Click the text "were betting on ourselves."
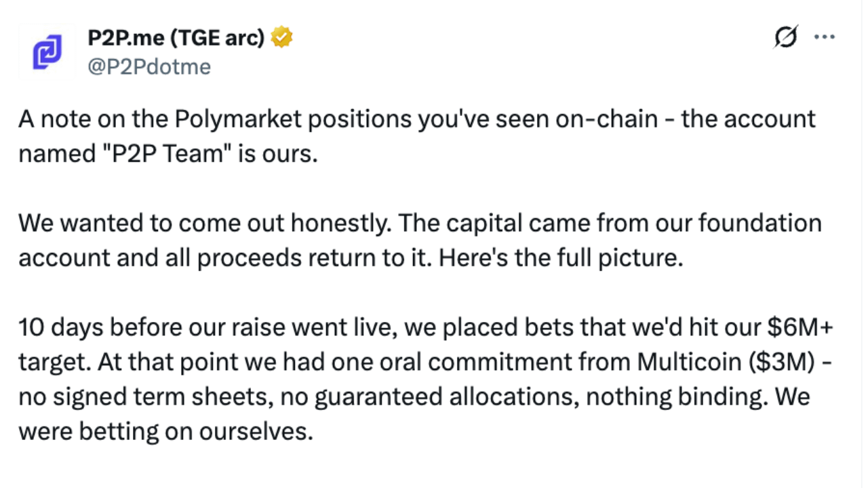This screenshot has height=488, width=868. pos(165,432)
